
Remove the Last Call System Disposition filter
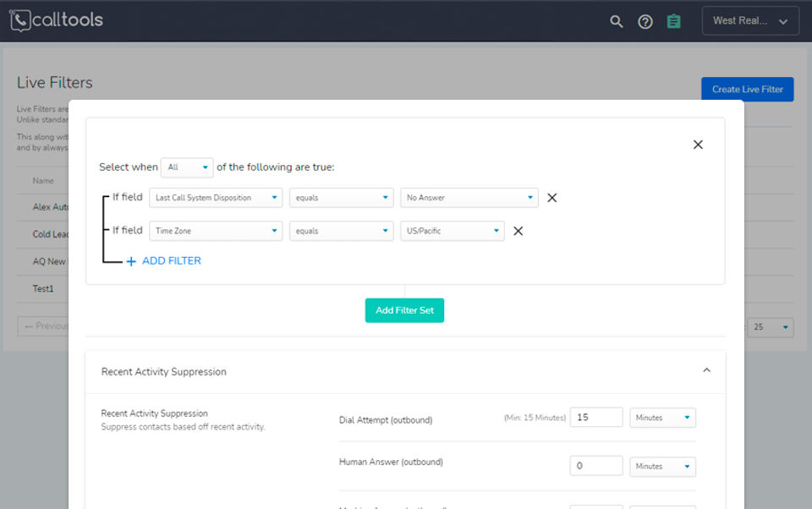552,198
